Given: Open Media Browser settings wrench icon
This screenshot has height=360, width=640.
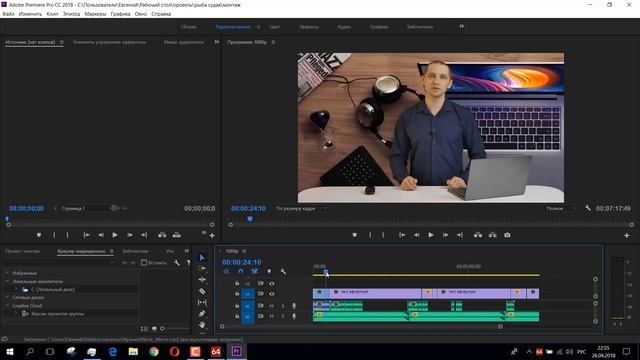Looking at the screenshot, I should pyautogui.click(x=176, y=263).
